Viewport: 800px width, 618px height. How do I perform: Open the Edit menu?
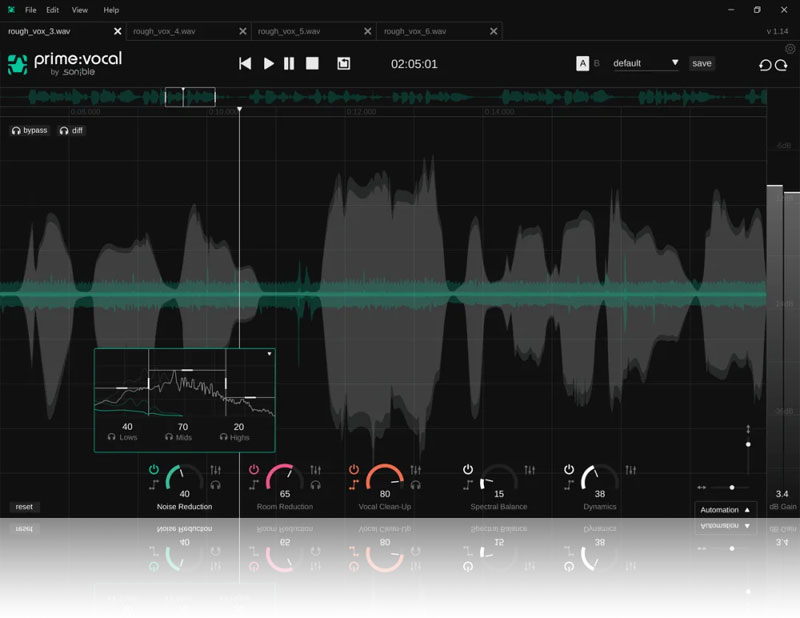[x=52, y=9]
